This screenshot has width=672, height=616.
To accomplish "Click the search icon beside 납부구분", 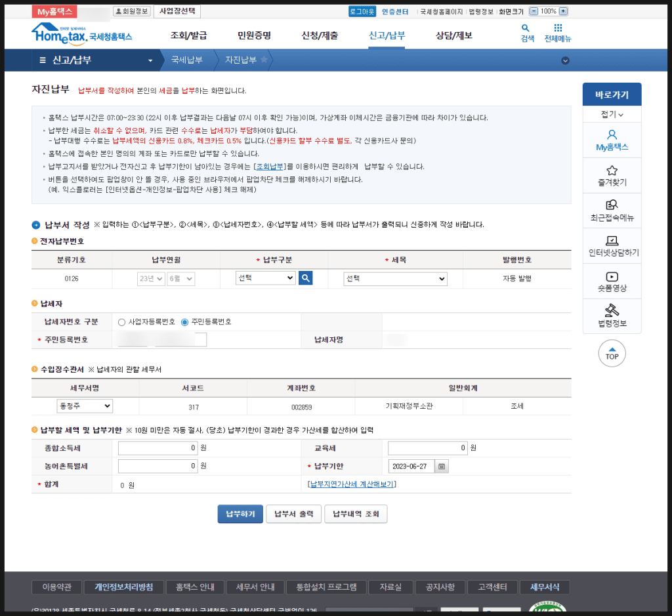I will click(305, 278).
